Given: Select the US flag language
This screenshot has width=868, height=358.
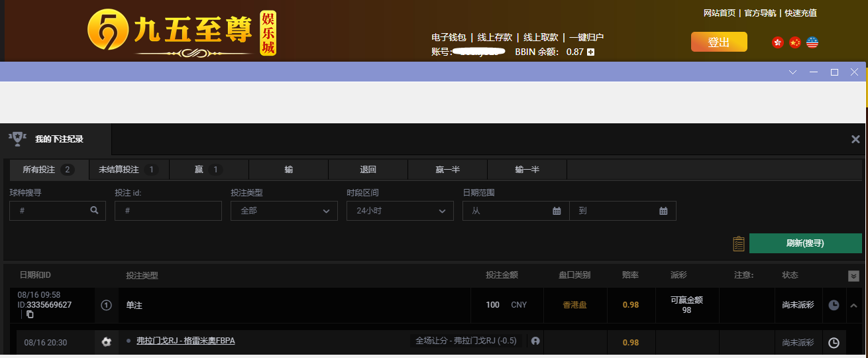Looking at the screenshot, I should tap(812, 42).
